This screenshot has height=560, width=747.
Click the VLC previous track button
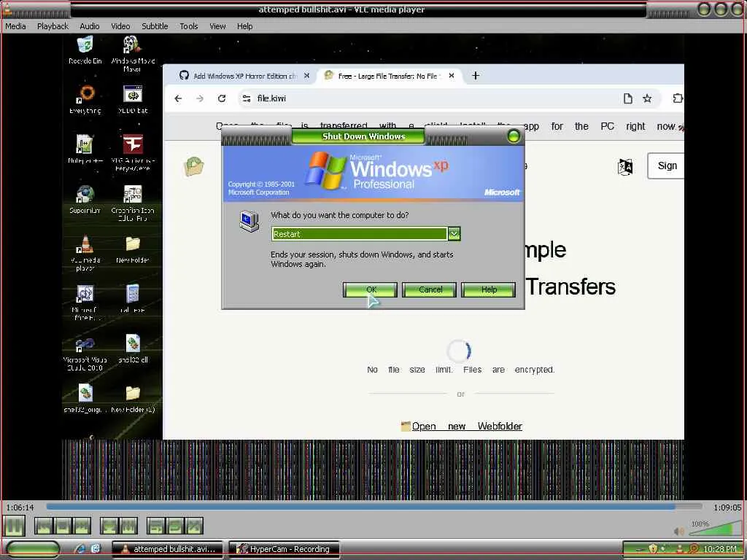click(44, 526)
